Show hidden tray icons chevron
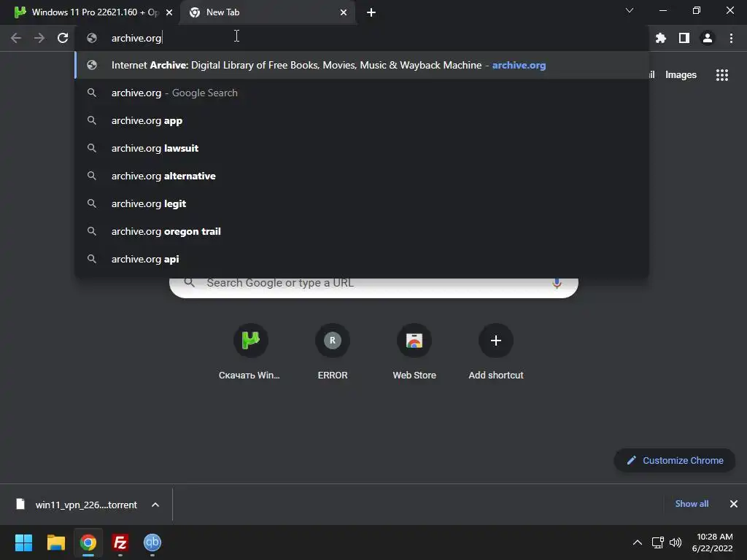 click(638, 542)
